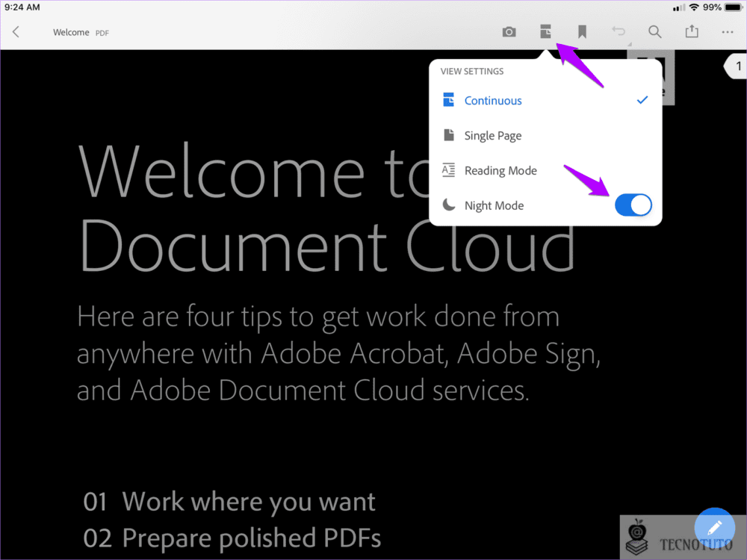Switch to Reading Mode

point(545,170)
